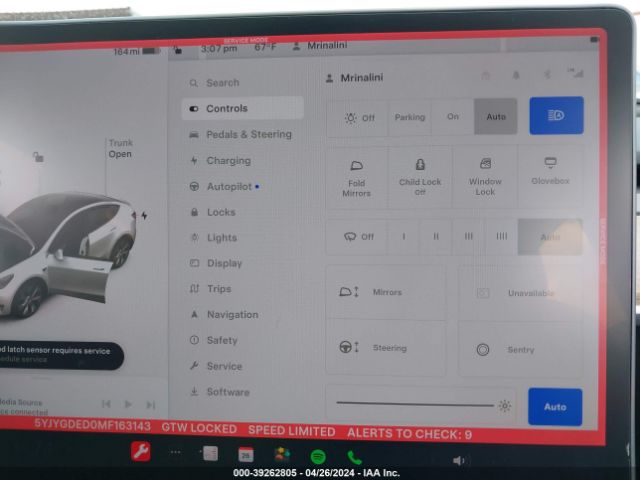Set wipers to speed IIII
Viewport: 640px width, 480px height.
(501, 236)
